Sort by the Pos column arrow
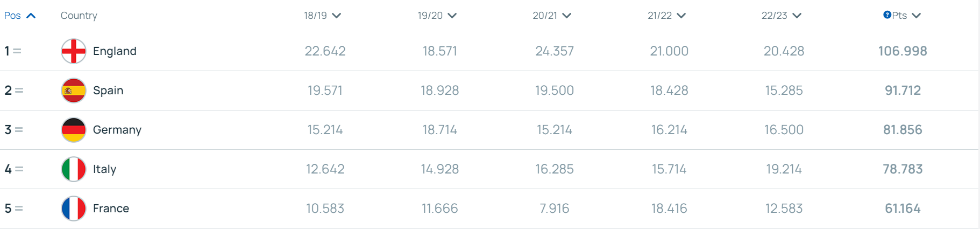The width and height of the screenshot is (980, 229). (x=31, y=16)
